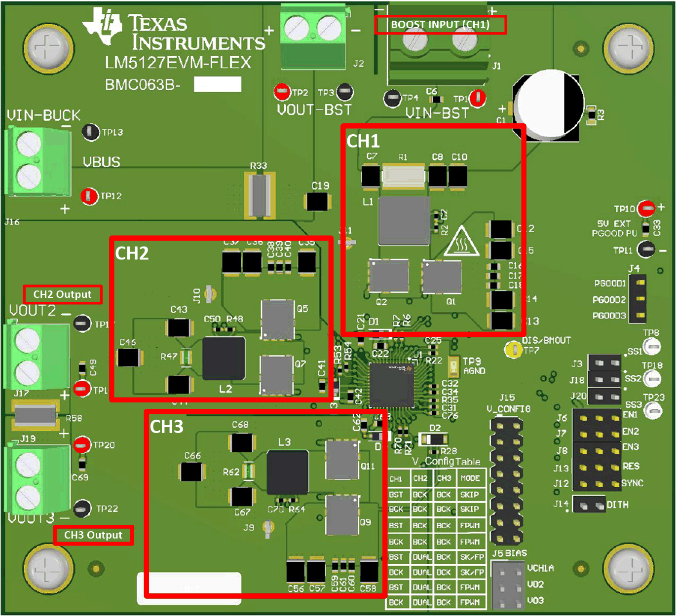676x616 pixels.
Task: Click the Q2 MOSFET
Action: point(389,277)
